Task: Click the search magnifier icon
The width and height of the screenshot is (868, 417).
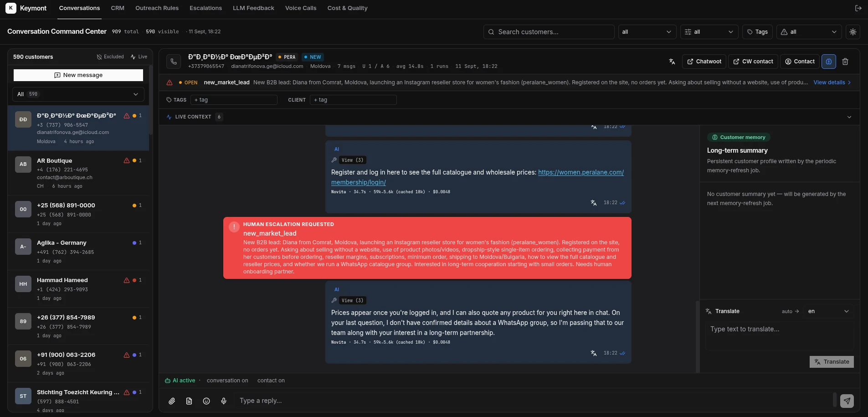Action: tap(491, 32)
